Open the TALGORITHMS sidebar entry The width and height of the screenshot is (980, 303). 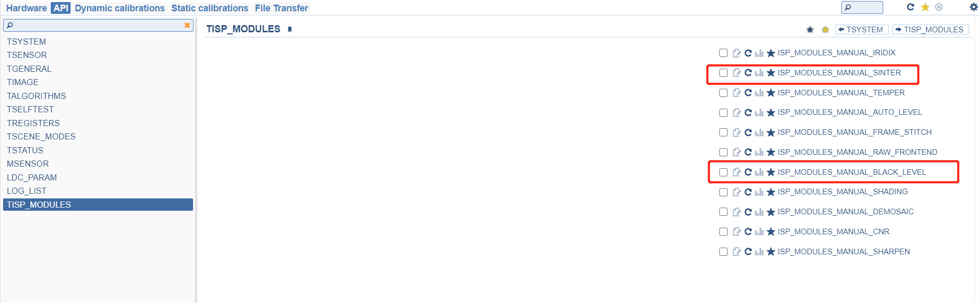(x=36, y=96)
